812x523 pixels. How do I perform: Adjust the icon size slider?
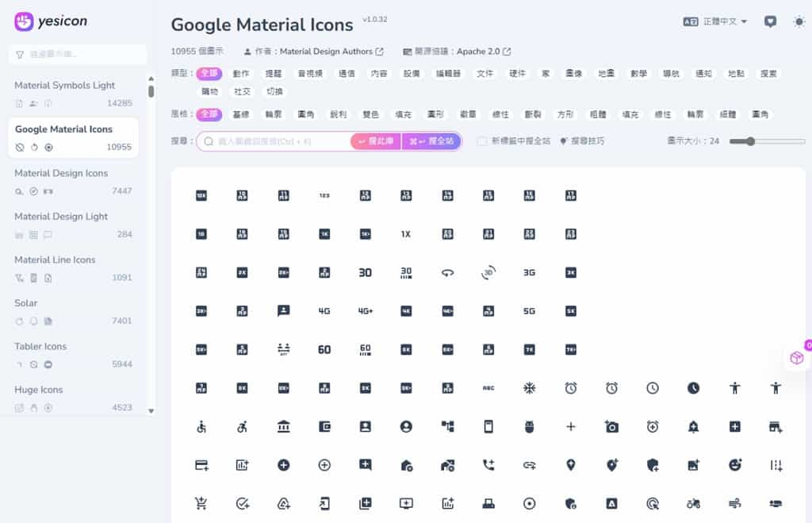tap(767, 141)
